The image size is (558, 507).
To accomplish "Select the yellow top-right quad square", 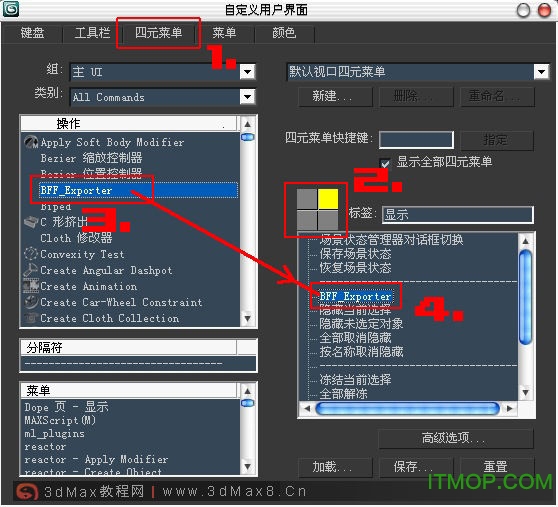I will [x=328, y=199].
